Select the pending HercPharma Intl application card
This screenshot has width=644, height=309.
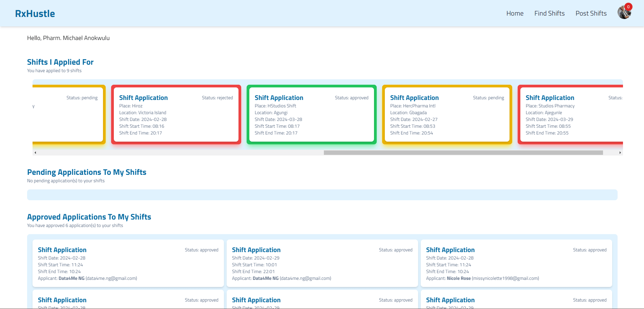click(447, 115)
